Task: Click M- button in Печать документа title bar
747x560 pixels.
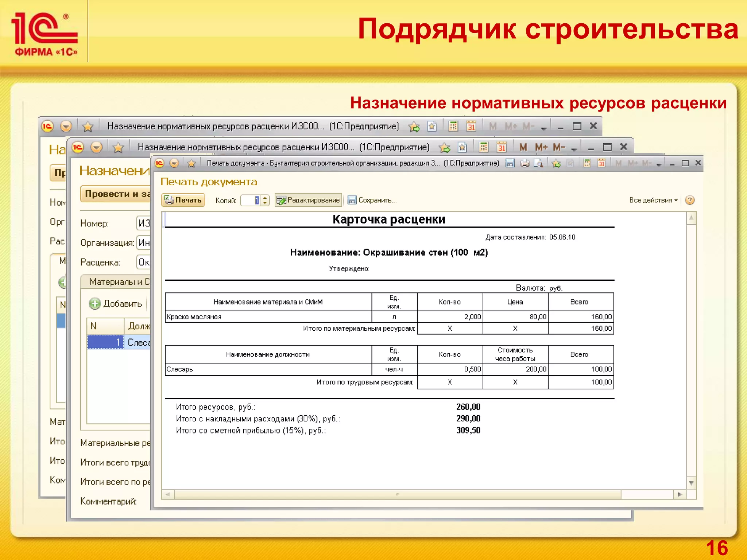Action: [x=647, y=163]
